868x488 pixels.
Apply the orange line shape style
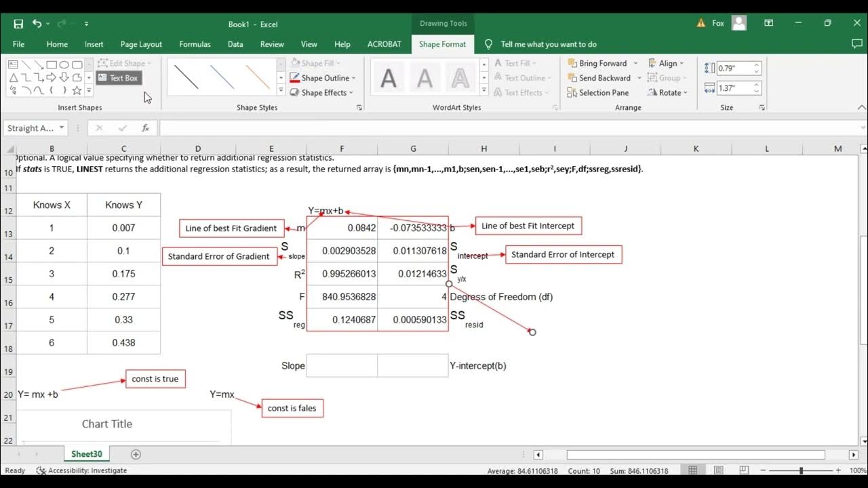point(258,77)
